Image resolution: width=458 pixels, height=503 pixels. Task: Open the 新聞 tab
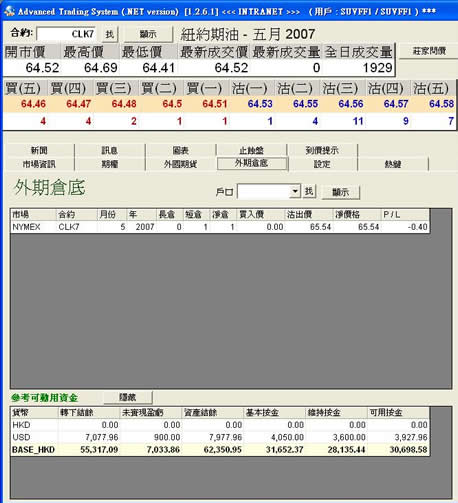39,150
